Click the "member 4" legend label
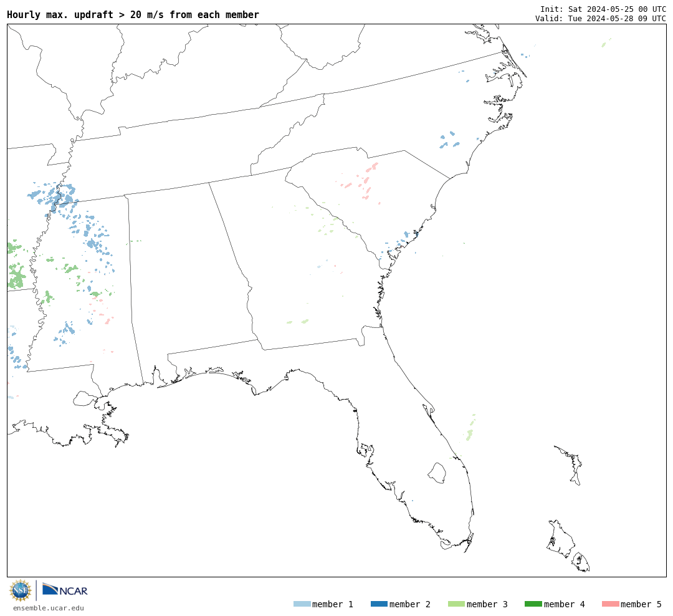The height and width of the screenshot is (616, 673). coord(564,604)
